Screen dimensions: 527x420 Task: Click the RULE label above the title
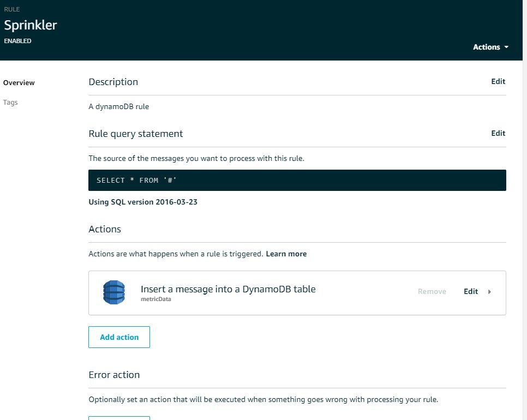click(12, 9)
